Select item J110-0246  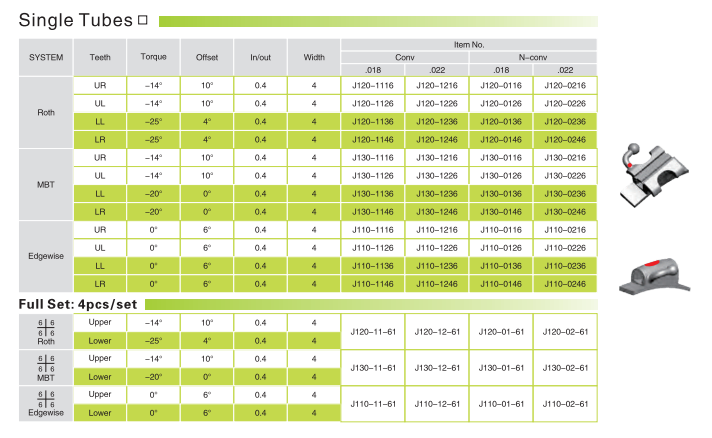(565, 284)
